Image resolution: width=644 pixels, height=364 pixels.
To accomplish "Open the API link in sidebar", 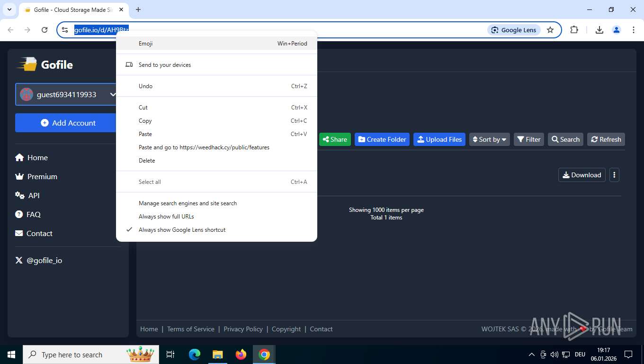I will [x=27, y=195].
